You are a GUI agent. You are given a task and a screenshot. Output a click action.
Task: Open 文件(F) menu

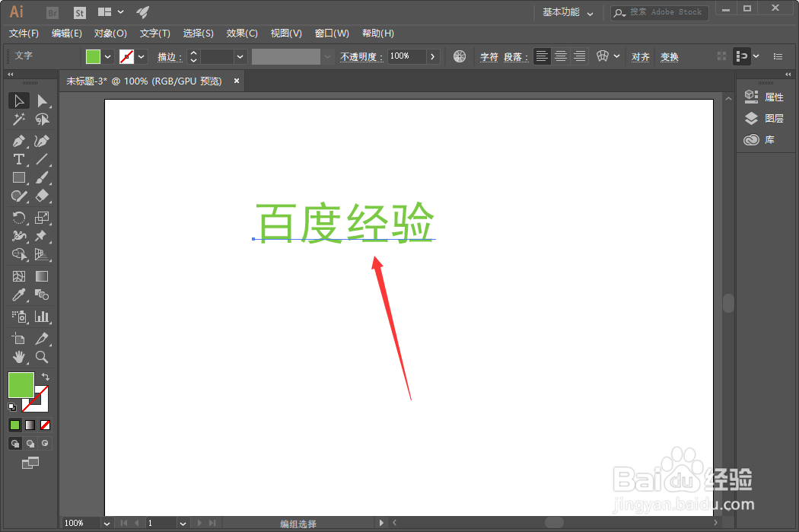(24, 33)
